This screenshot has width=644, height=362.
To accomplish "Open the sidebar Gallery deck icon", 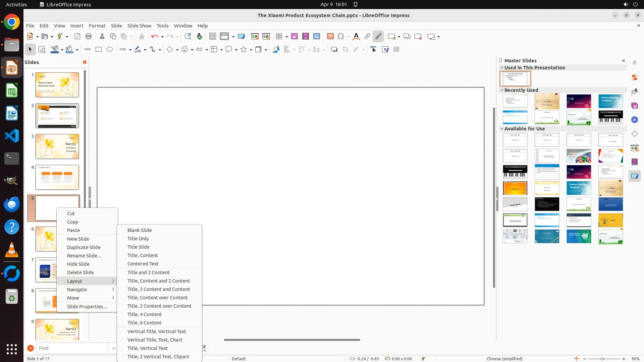I will 635,106.
